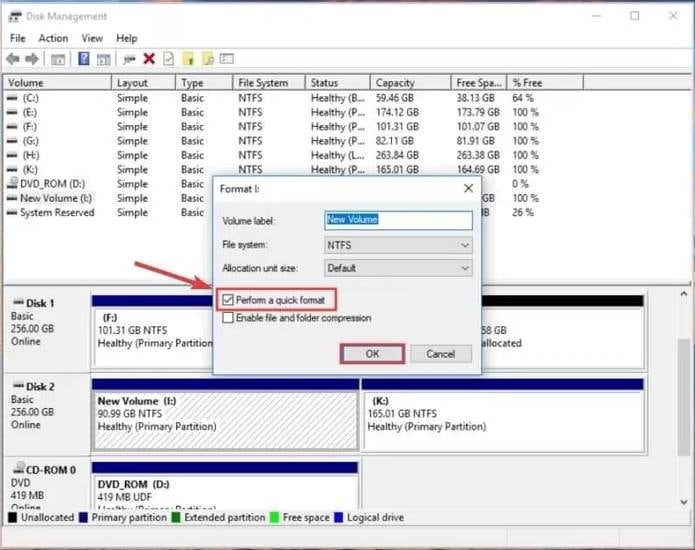Enable file and folder compression checkbox

coord(229,318)
